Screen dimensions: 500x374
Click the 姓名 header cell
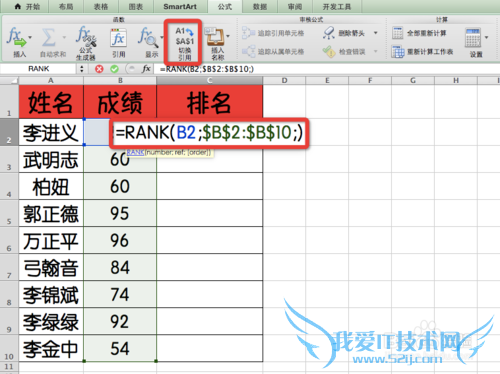tap(51, 102)
